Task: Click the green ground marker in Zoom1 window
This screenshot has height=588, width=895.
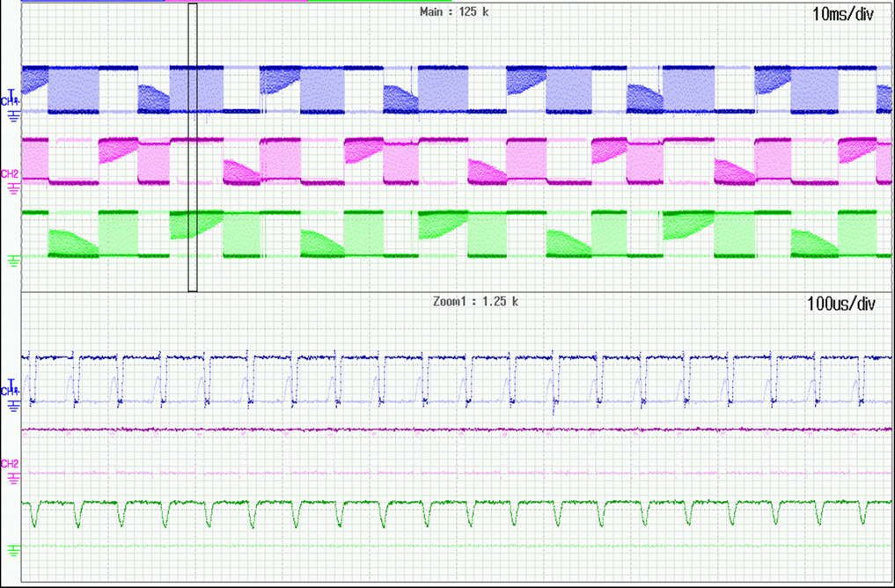Action: (11, 549)
